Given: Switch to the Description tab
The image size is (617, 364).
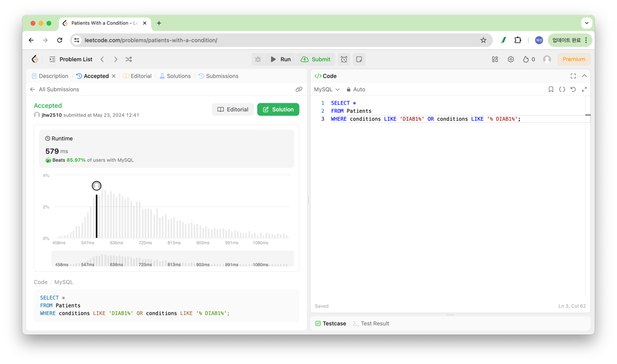Looking at the screenshot, I should 50,76.
